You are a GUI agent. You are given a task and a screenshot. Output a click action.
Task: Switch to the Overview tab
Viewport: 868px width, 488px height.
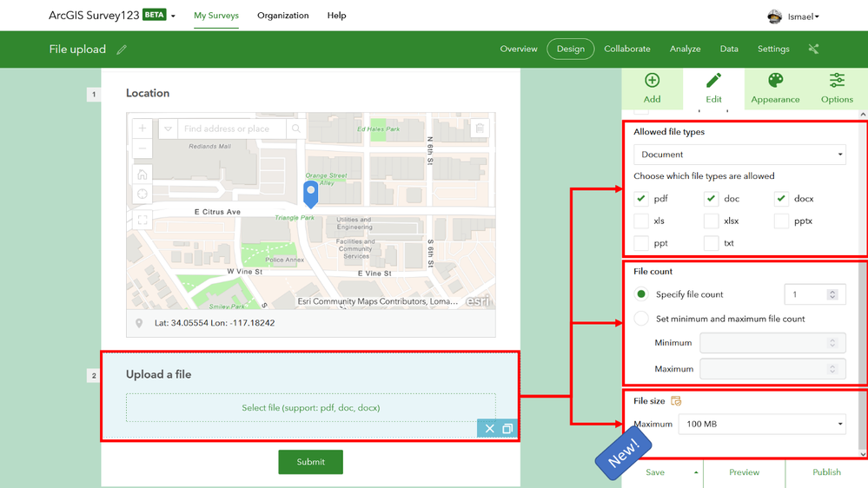tap(519, 49)
